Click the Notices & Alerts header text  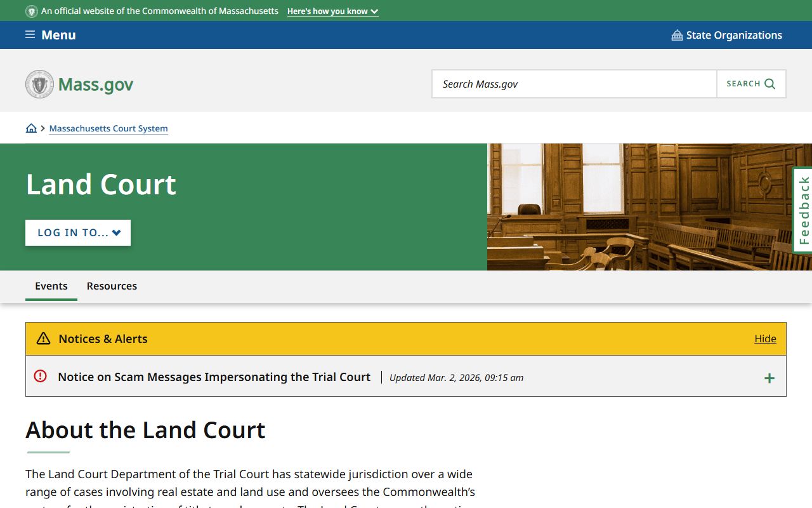tap(103, 338)
